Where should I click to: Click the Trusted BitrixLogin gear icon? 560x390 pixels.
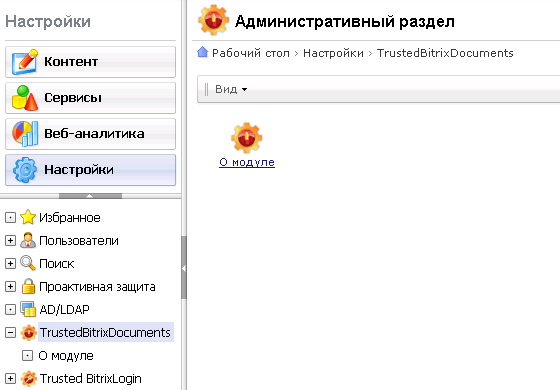29,379
